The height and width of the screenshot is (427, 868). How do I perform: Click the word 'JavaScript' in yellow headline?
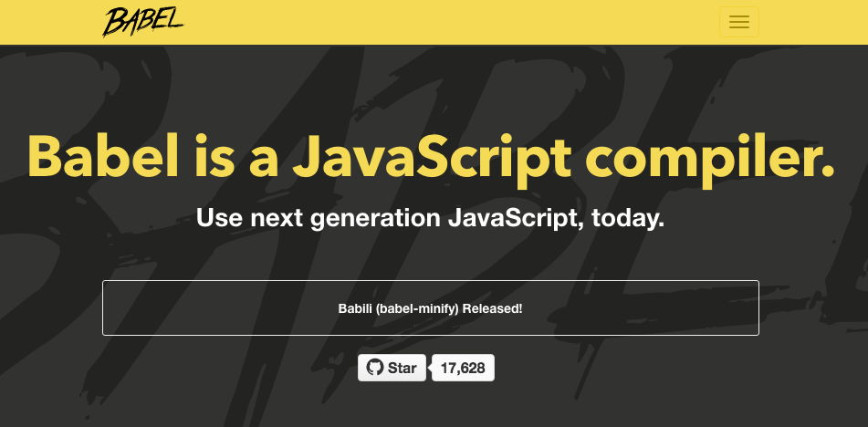pos(433,158)
